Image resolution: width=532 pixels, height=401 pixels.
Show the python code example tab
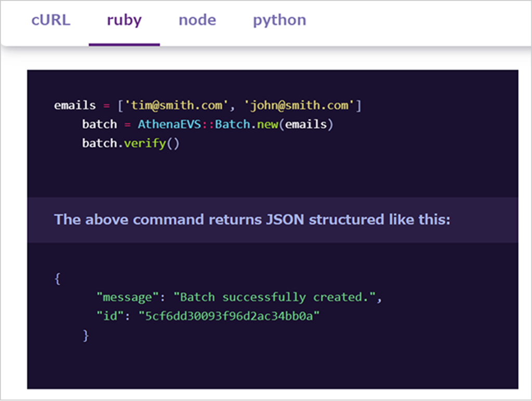pos(279,20)
